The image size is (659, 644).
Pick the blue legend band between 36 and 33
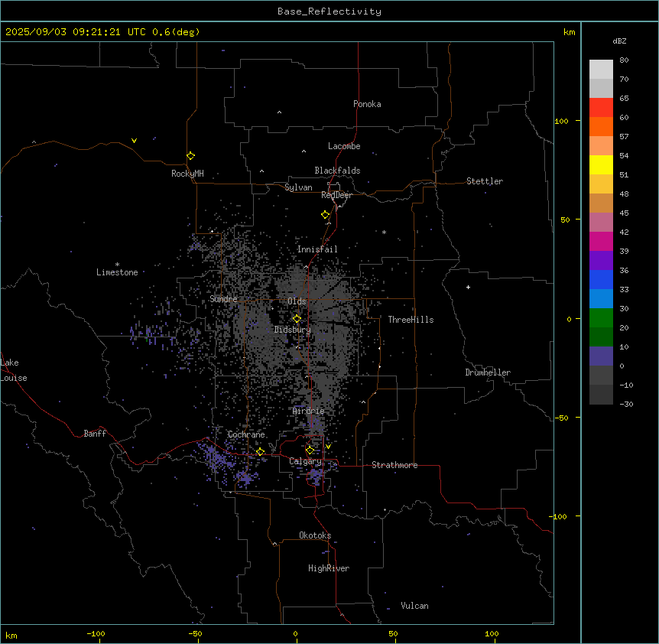[x=601, y=279]
